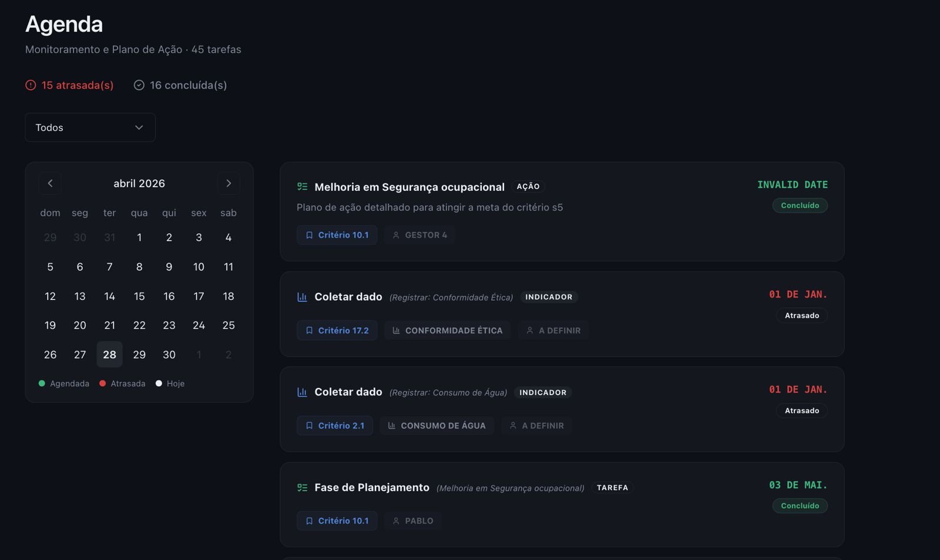Click person icon in Conformidade Ética A DEFINIR
The height and width of the screenshot is (560, 940).
point(530,330)
